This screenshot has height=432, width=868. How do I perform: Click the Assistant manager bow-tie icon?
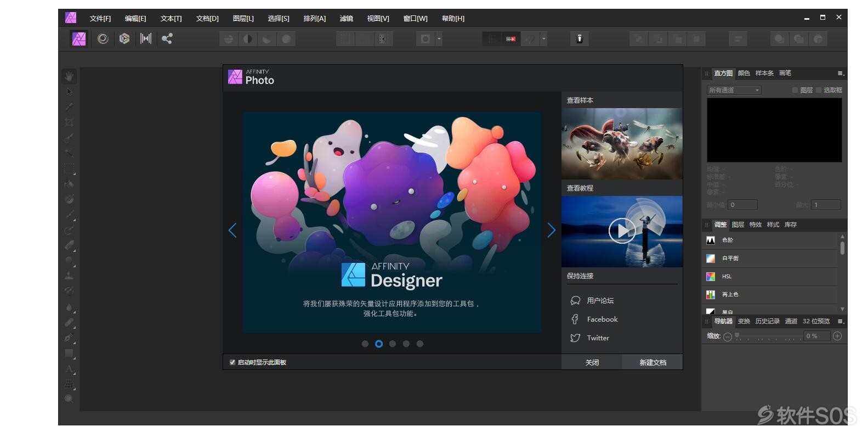pos(579,39)
